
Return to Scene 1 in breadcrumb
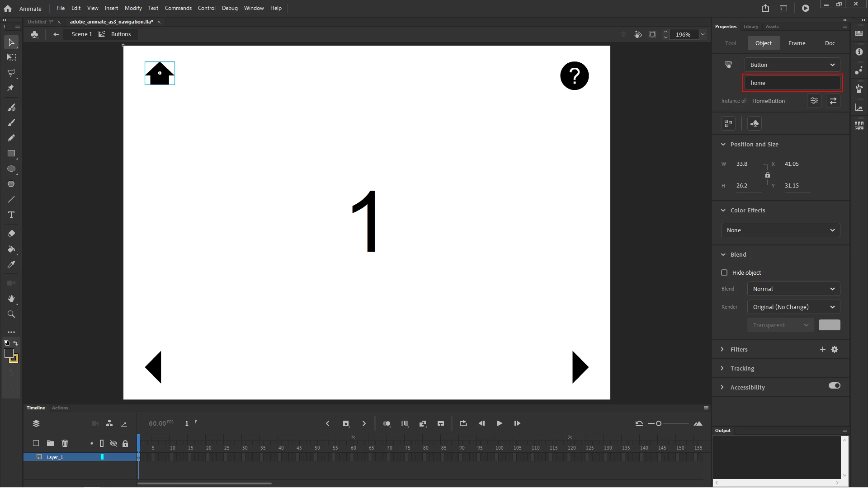(81, 34)
